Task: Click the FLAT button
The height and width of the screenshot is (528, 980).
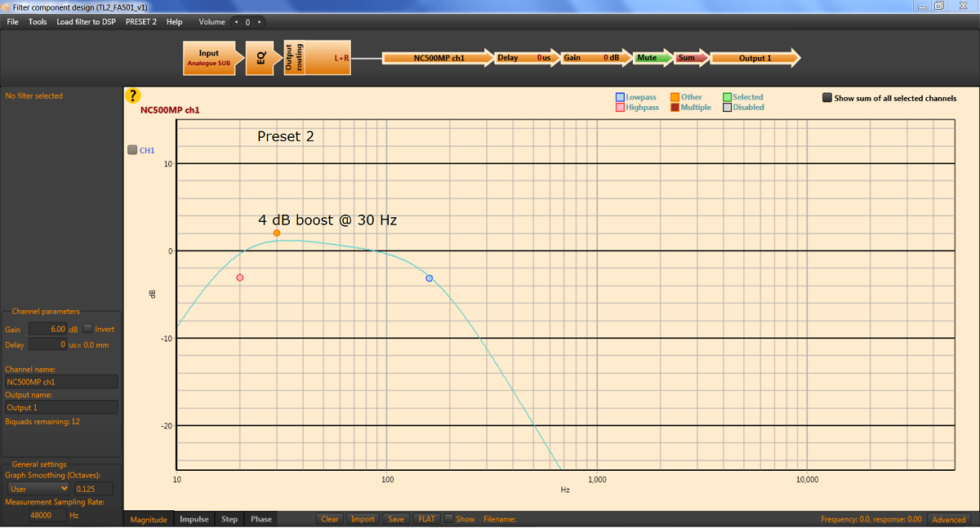Action: coord(426,519)
